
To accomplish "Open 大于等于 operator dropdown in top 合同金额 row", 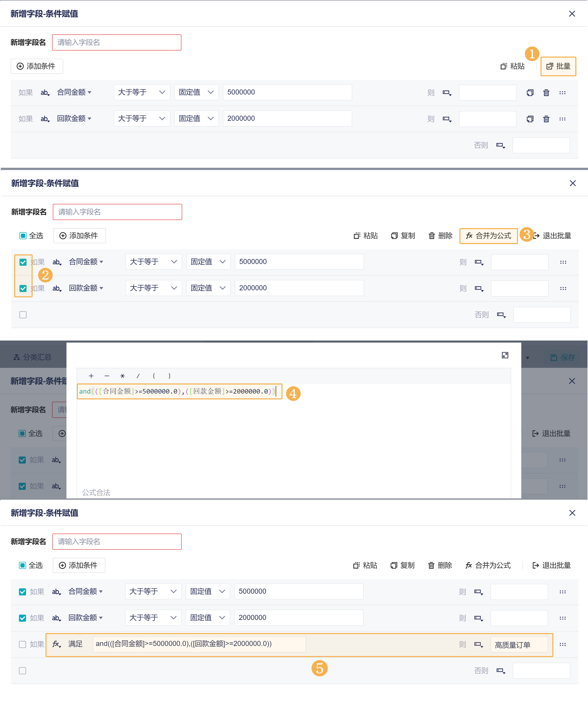I will point(142,92).
